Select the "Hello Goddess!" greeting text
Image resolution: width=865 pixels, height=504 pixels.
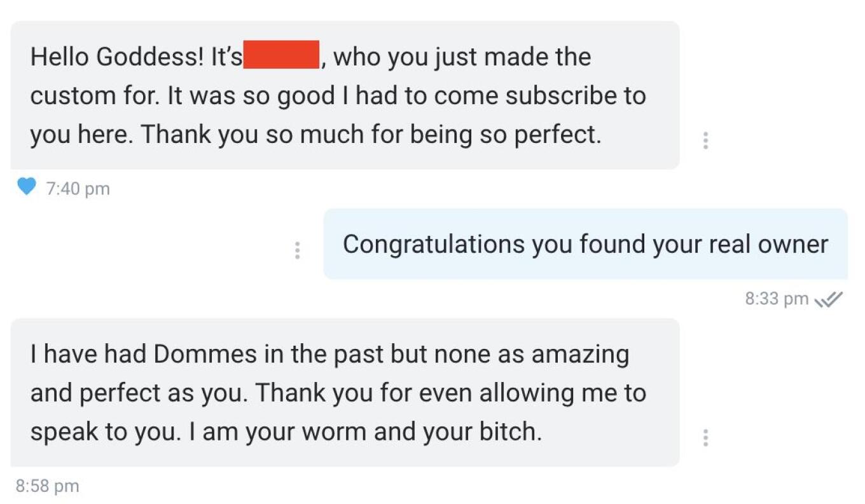point(114,57)
